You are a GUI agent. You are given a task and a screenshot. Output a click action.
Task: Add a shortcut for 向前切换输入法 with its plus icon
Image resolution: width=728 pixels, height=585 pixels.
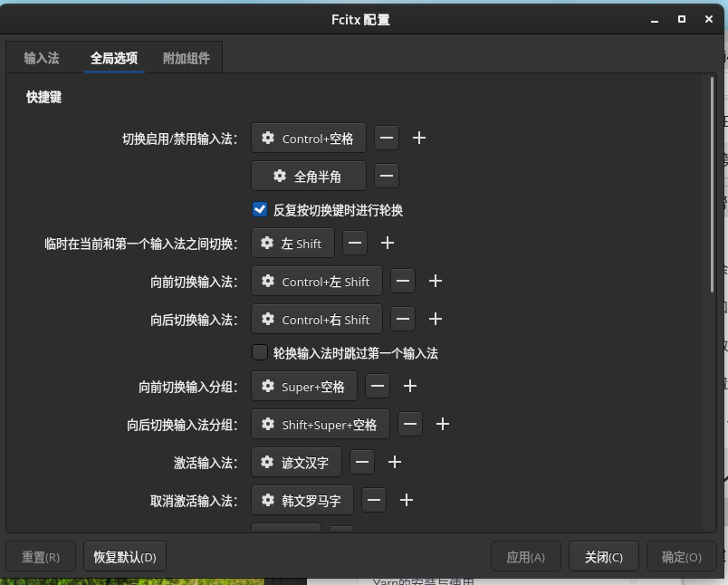tap(435, 281)
